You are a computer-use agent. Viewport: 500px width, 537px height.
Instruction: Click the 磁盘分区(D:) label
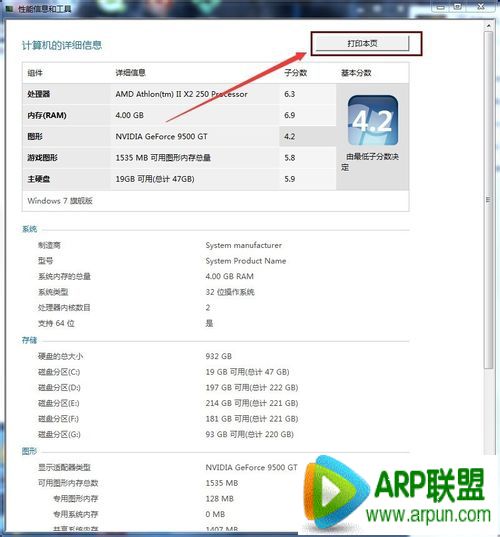coord(59,387)
